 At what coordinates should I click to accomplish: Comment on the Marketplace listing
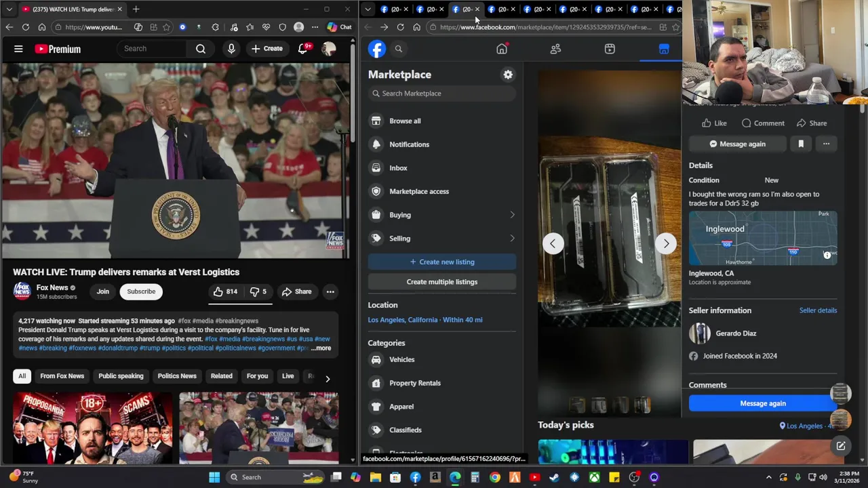(763, 123)
